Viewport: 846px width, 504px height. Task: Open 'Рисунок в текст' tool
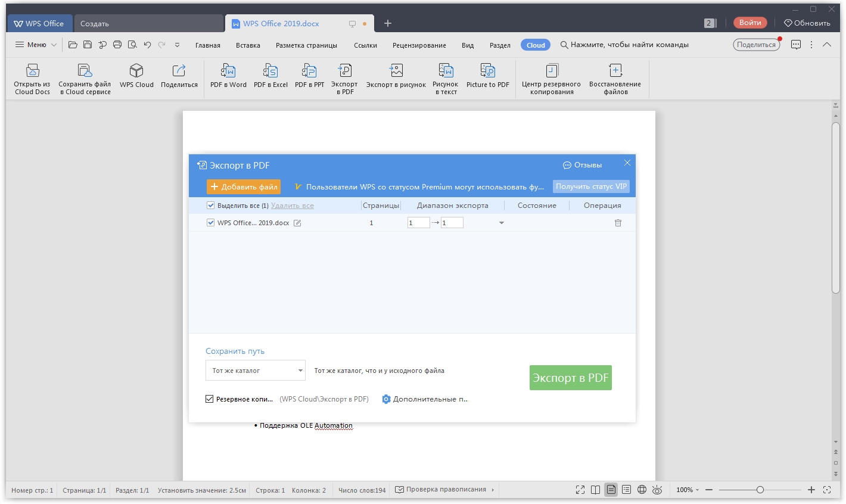pos(446,79)
